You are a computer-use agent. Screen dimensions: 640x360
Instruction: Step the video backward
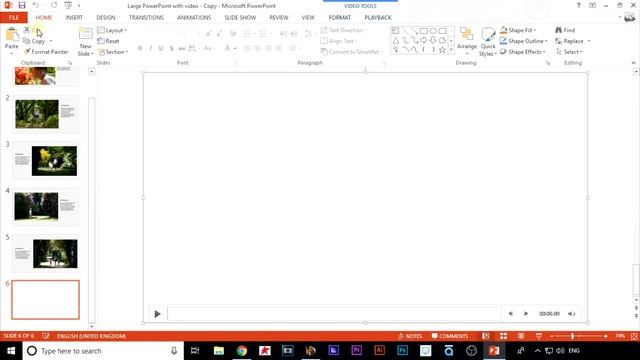tap(511, 313)
